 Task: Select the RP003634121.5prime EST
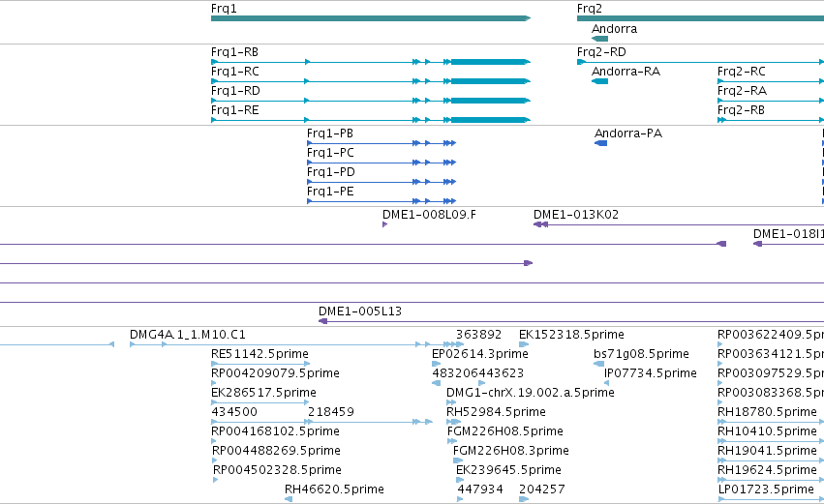coord(719,364)
